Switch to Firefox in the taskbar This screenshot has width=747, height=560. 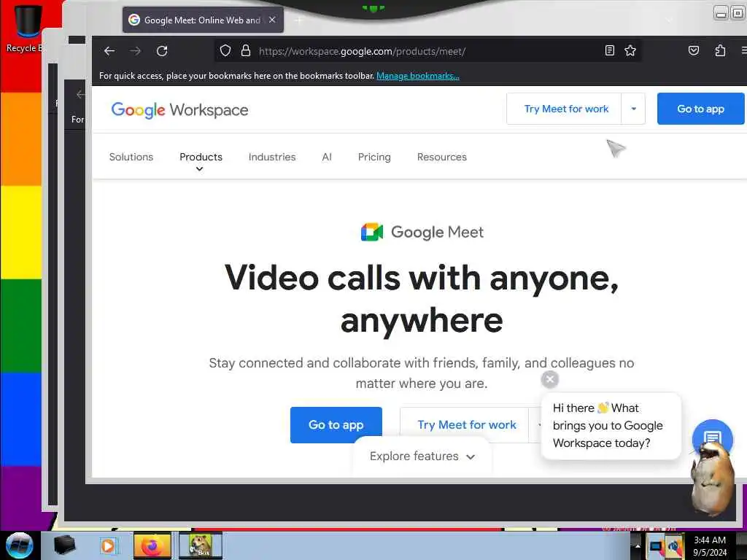pyautogui.click(x=152, y=545)
